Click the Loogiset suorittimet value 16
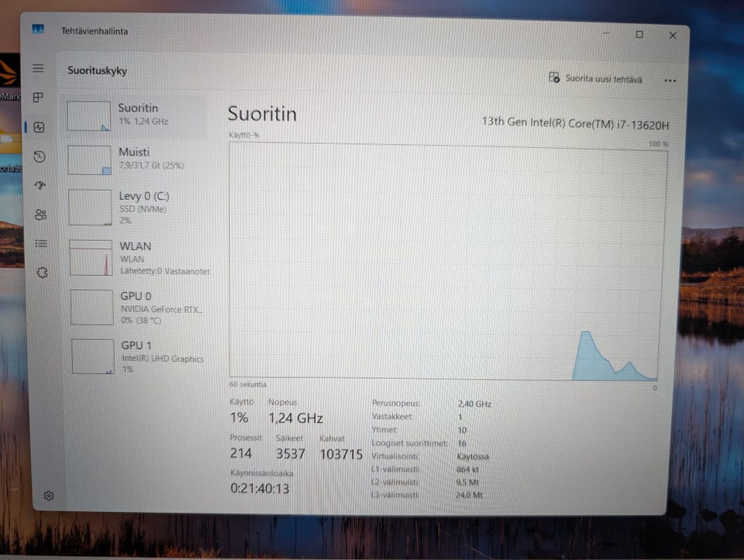The height and width of the screenshot is (560, 744). pyautogui.click(x=462, y=443)
